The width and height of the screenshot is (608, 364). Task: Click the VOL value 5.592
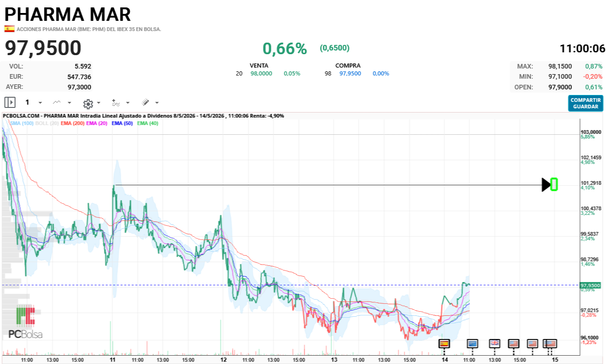[83, 66]
